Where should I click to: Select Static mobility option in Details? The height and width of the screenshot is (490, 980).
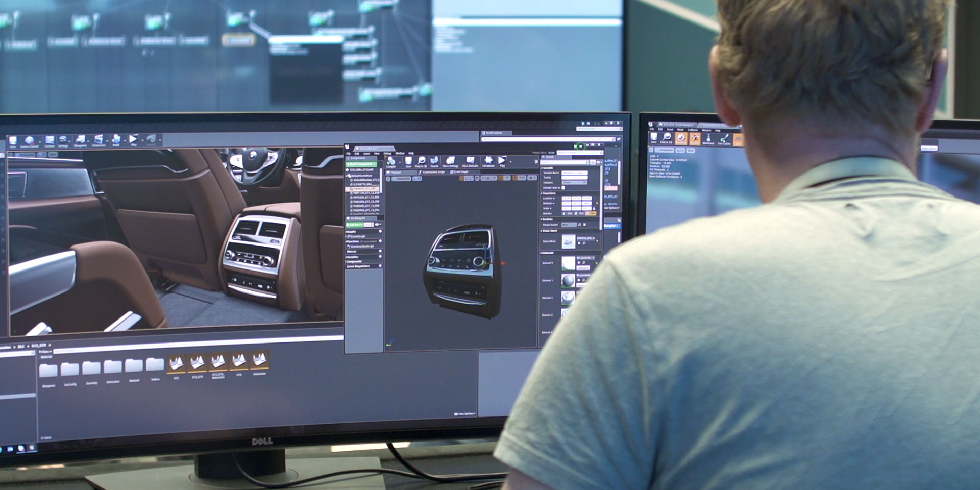(x=567, y=213)
